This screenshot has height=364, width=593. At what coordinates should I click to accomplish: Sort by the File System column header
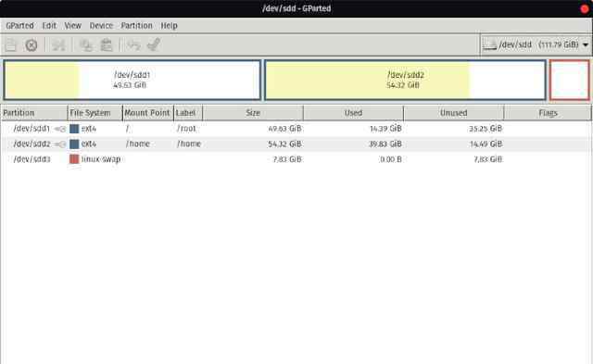(x=95, y=113)
